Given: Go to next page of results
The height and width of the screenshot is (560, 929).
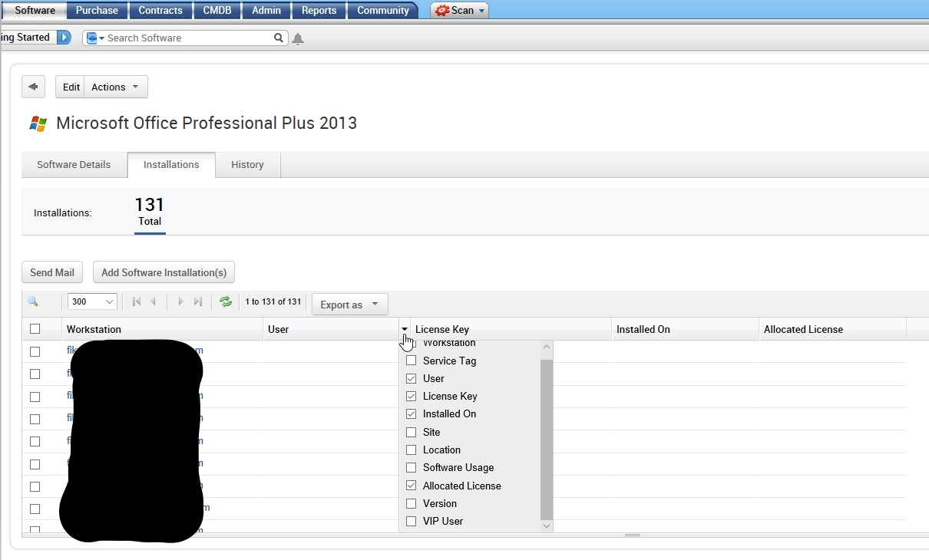Looking at the screenshot, I should (x=180, y=302).
